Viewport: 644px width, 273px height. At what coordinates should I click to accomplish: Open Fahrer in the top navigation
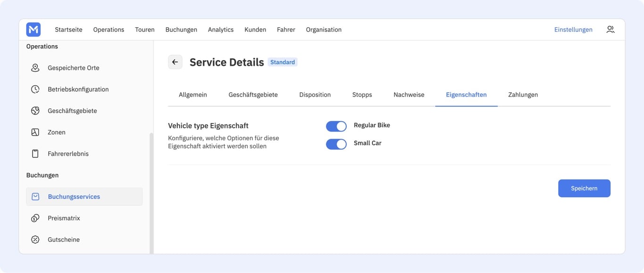pos(286,30)
